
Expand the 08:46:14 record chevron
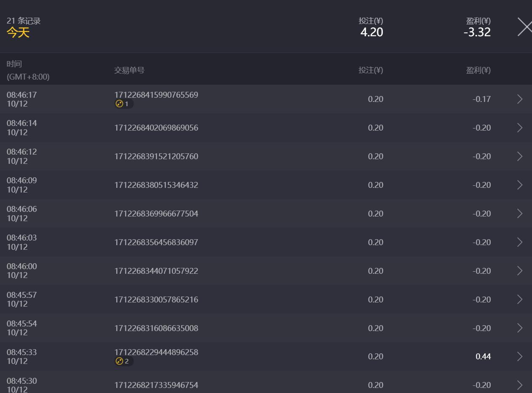click(520, 128)
